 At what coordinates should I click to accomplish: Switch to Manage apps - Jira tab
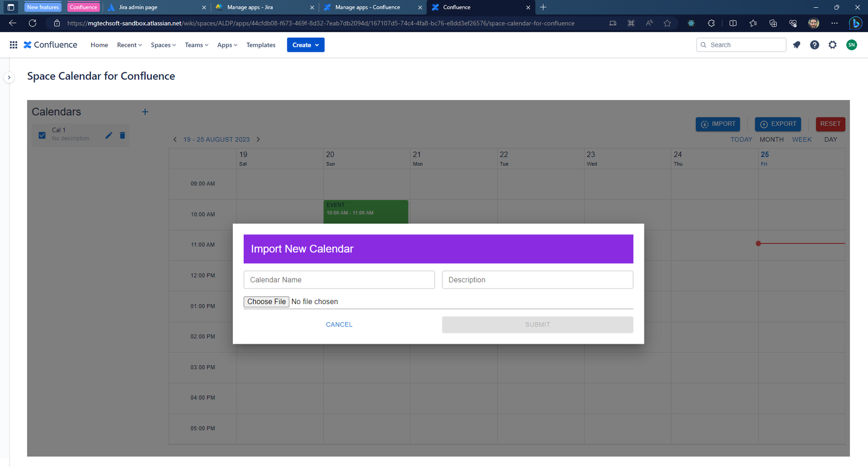264,7
